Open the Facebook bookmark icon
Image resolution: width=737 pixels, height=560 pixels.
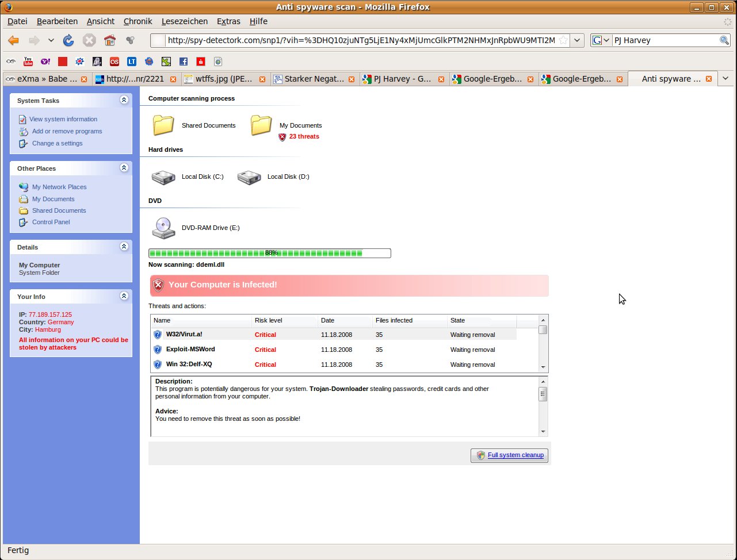coord(184,61)
